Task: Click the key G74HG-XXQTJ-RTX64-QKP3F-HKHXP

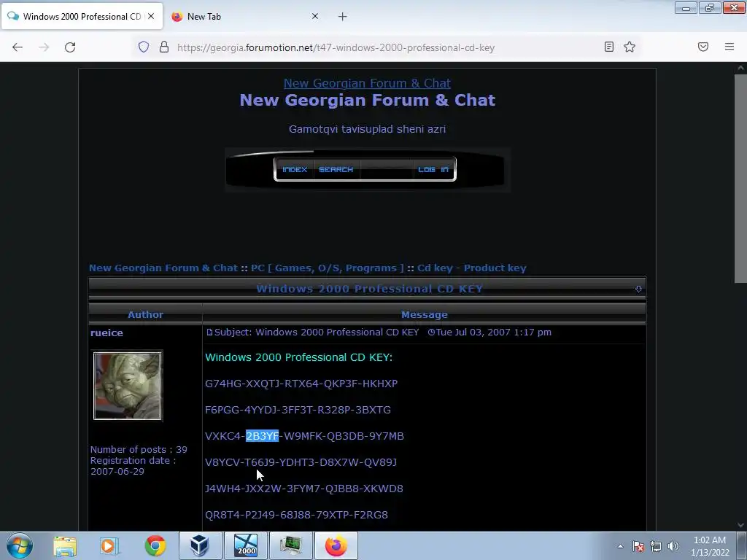Action: point(301,384)
